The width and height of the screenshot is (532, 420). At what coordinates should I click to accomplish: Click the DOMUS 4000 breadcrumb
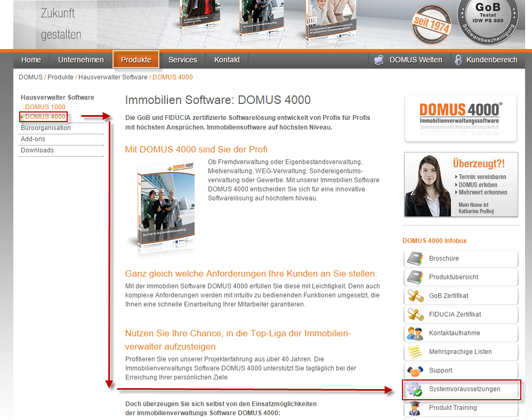(x=172, y=77)
